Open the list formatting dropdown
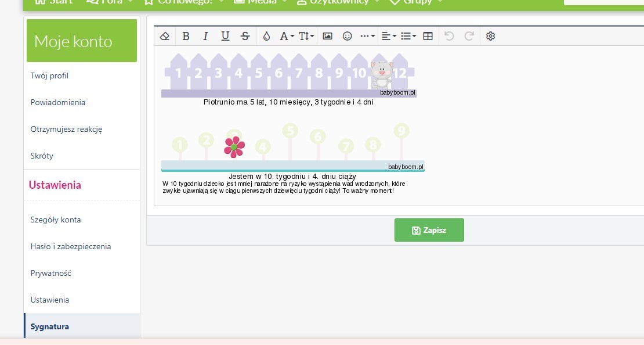 click(408, 36)
